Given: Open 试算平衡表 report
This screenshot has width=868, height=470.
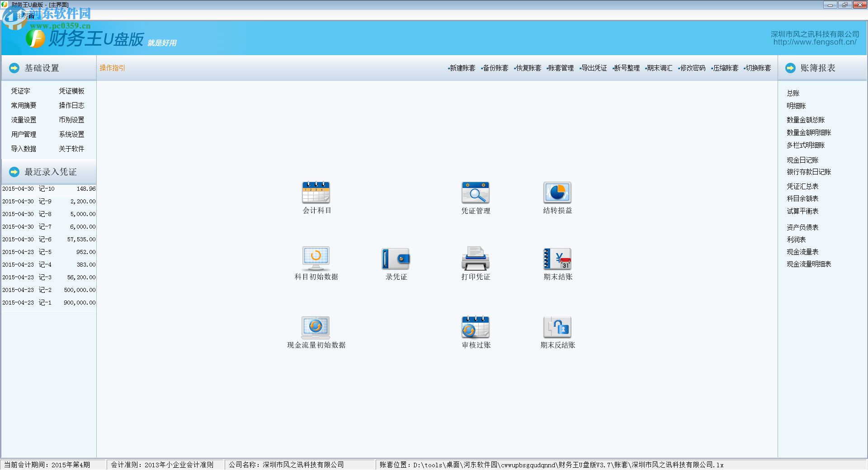Looking at the screenshot, I should point(802,211).
